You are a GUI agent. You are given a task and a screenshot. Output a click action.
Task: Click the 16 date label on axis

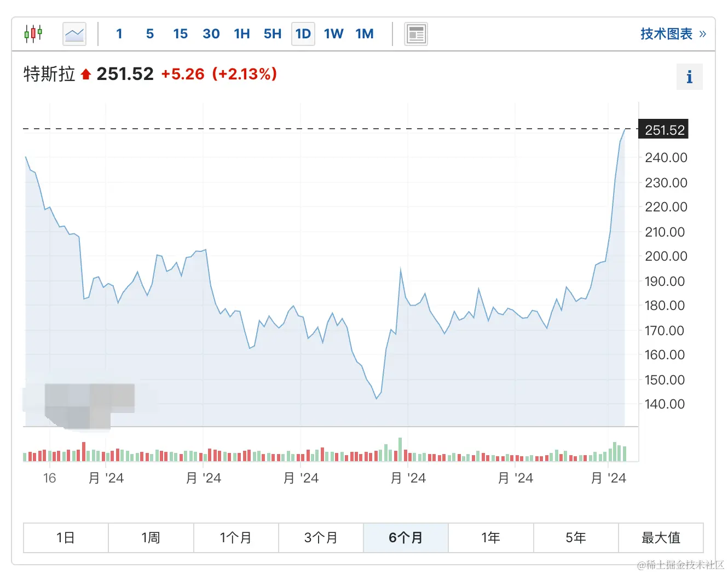(x=50, y=478)
